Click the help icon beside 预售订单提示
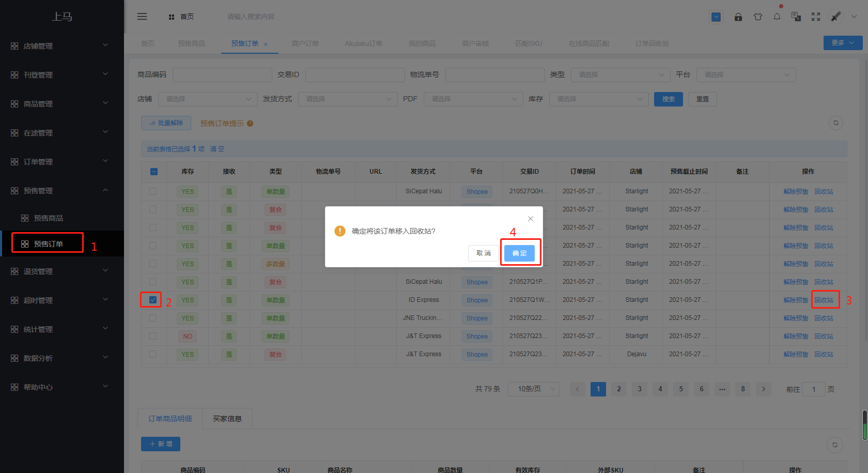Viewport: 868px width, 473px height. [x=250, y=124]
